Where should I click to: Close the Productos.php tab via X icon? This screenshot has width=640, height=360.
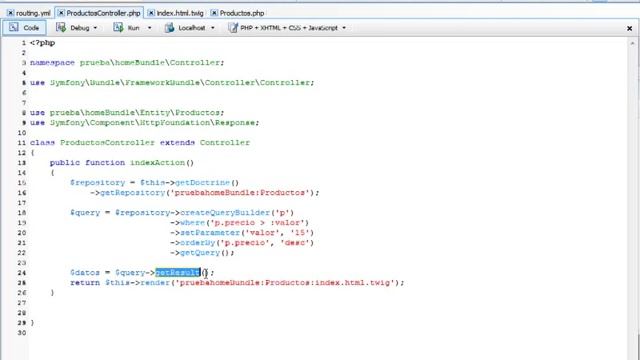point(214,13)
